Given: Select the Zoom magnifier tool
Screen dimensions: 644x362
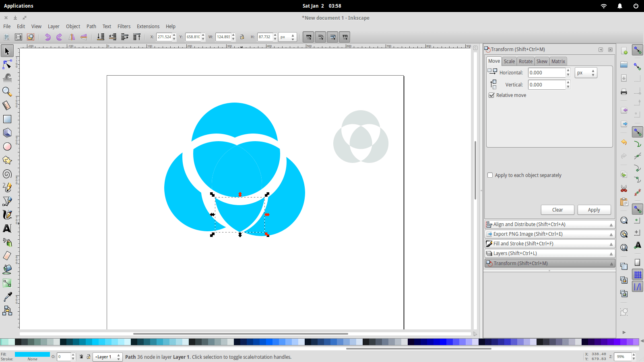Looking at the screenshot, I should [x=7, y=92].
